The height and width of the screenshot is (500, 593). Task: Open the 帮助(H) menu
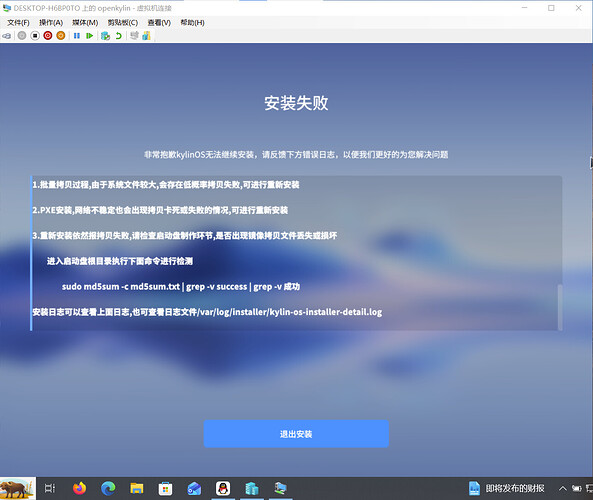click(192, 23)
